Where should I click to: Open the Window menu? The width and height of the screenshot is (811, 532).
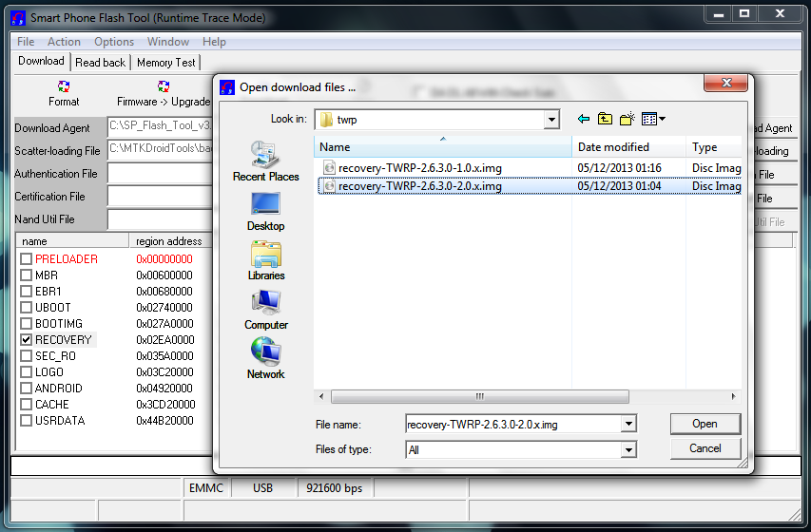168,42
